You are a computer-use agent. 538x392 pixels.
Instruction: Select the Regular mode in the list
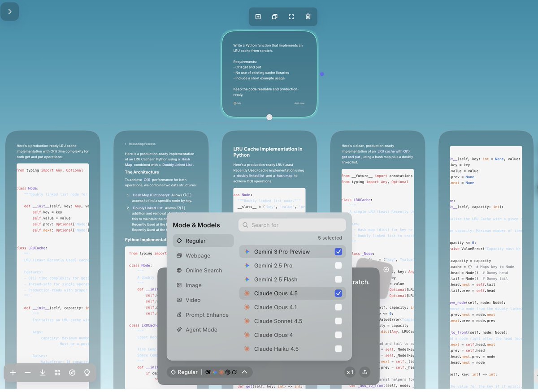[x=203, y=241]
